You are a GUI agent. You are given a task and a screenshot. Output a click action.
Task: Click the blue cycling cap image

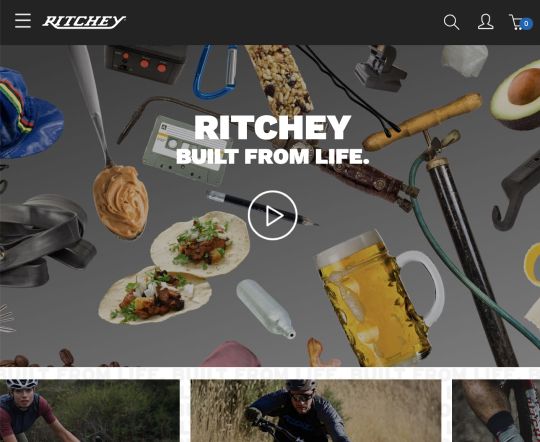coord(29,114)
